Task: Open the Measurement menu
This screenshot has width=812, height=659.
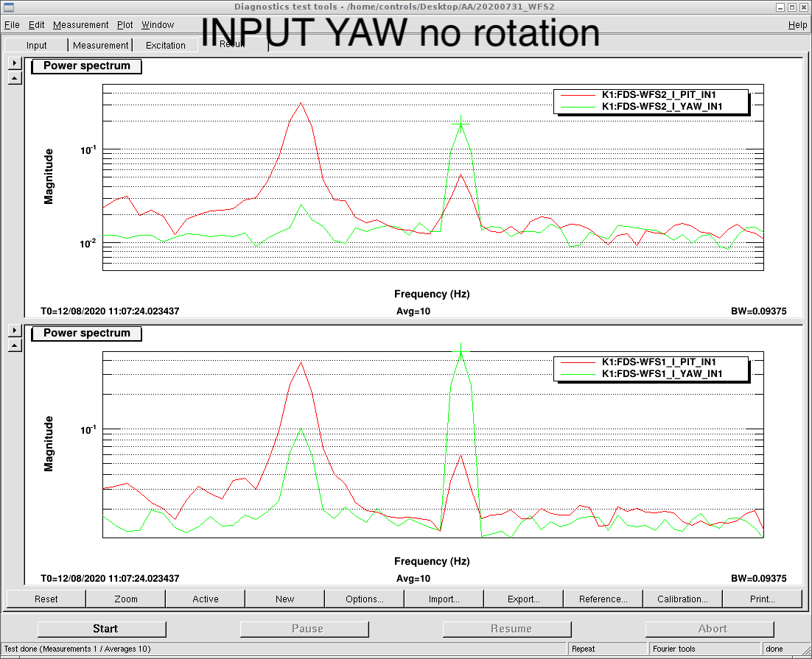Action: 81,25
